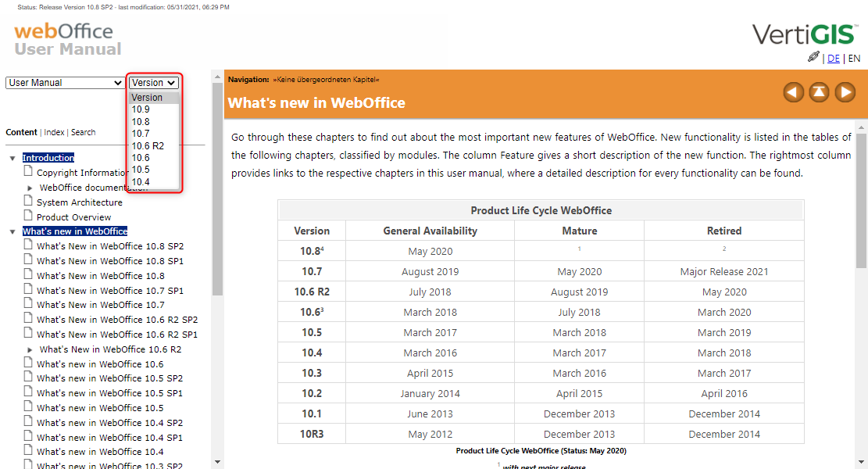This screenshot has height=469, width=868.
Task: Click 'August 2019' General Availability cell
Action: coord(430,271)
